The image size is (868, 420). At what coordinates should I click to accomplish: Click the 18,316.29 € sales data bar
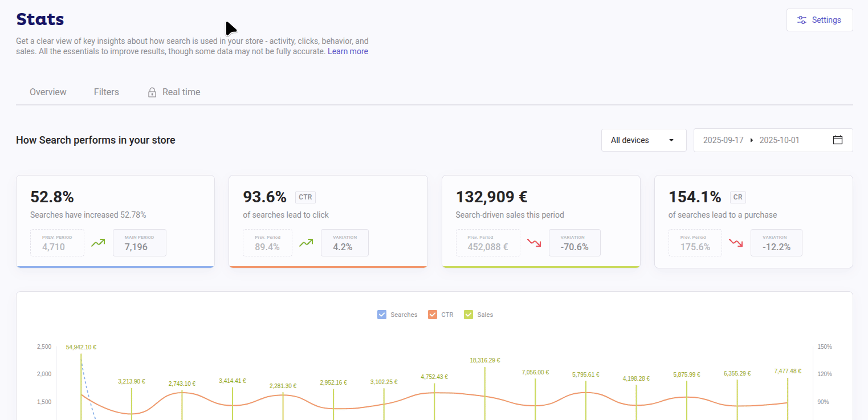[485, 393]
